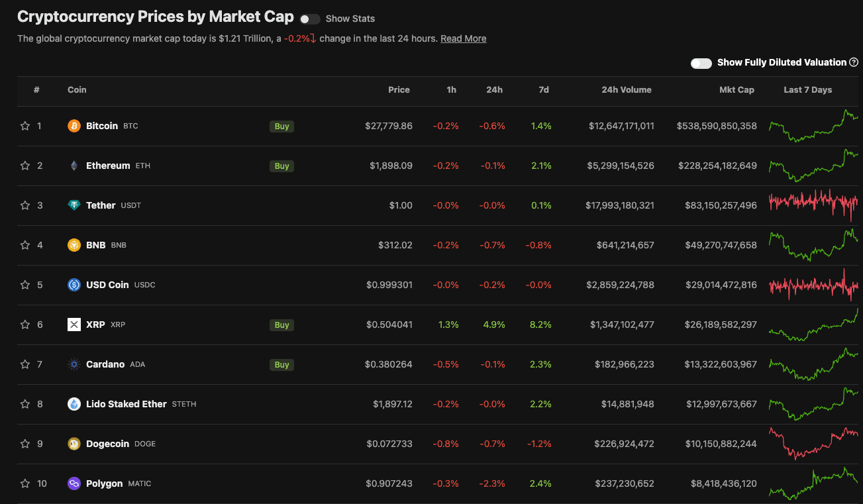Click the Ethereum diamond logo

pyautogui.click(x=74, y=166)
